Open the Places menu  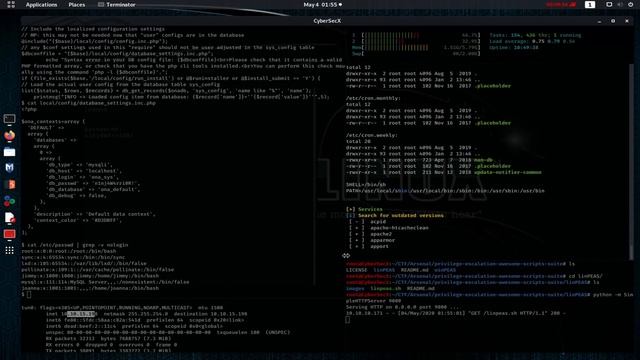77,4
